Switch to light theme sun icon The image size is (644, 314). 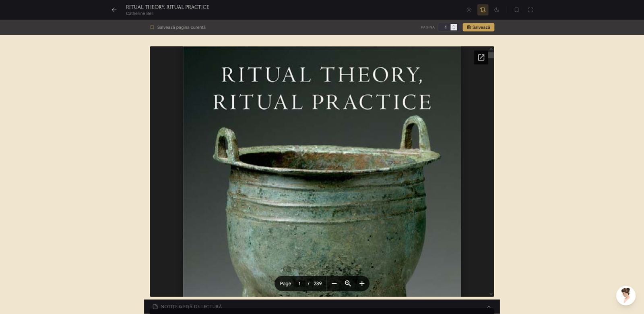pos(469,10)
